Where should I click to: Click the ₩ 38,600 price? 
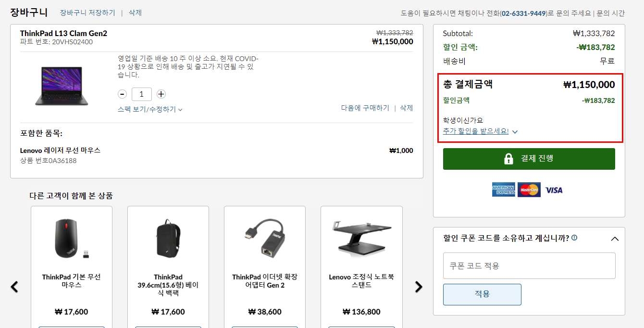(265, 312)
